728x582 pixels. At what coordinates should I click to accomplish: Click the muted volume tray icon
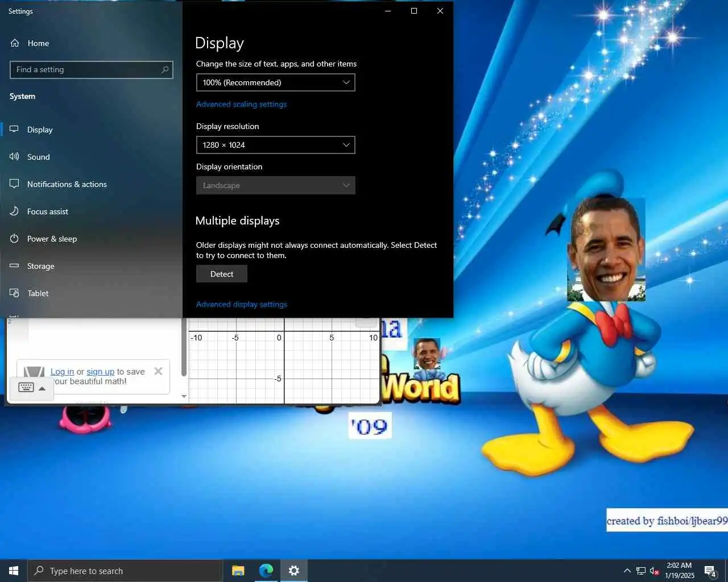(654, 571)
